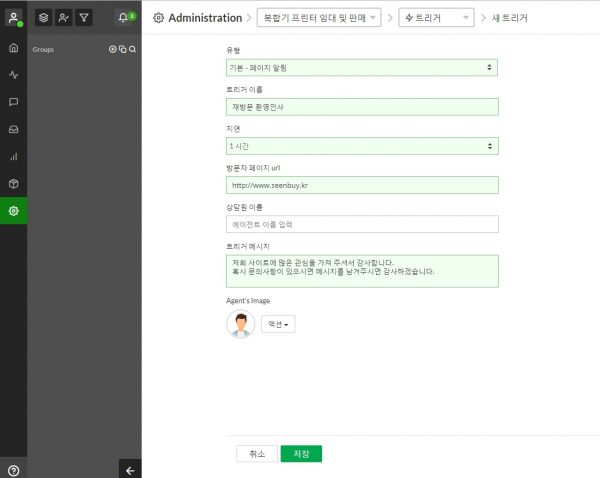Viewport: 600px width, 478px height.
Task: Open the Add-ons cube icon
Action: pos(14,184)
